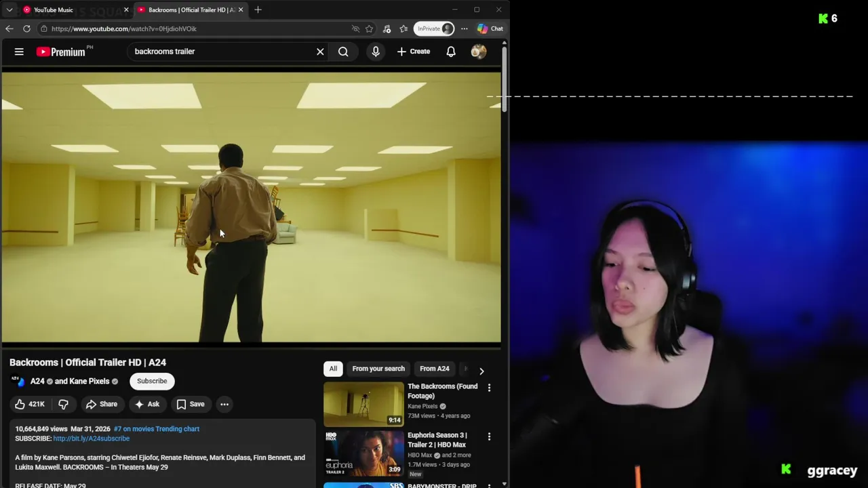Open Euphoria Season 3 Trailer 2 title
Screen dimensions: 868x488
coord(437,440)
